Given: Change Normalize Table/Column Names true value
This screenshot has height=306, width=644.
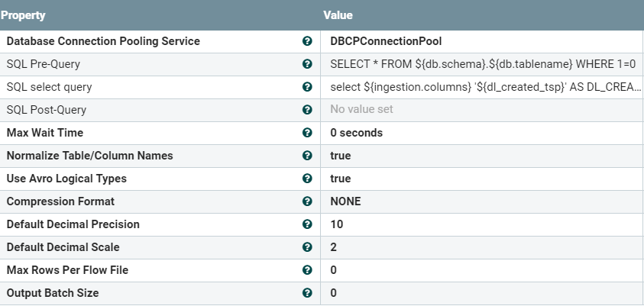Looking at the screenshot, I should [x=341, y=156].
